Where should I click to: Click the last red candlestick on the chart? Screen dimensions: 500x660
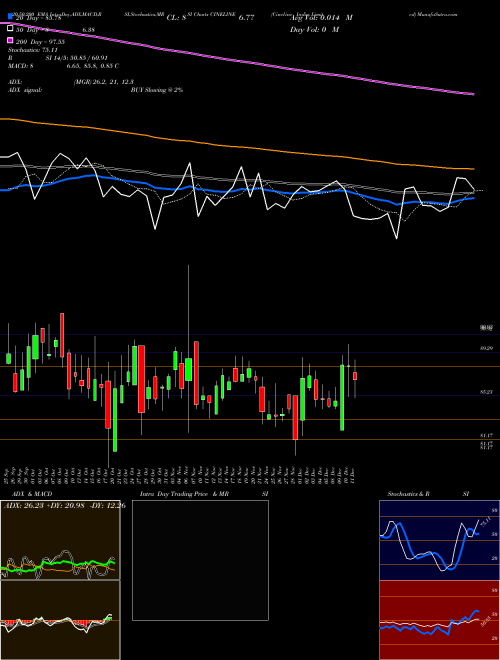(355, 376)
